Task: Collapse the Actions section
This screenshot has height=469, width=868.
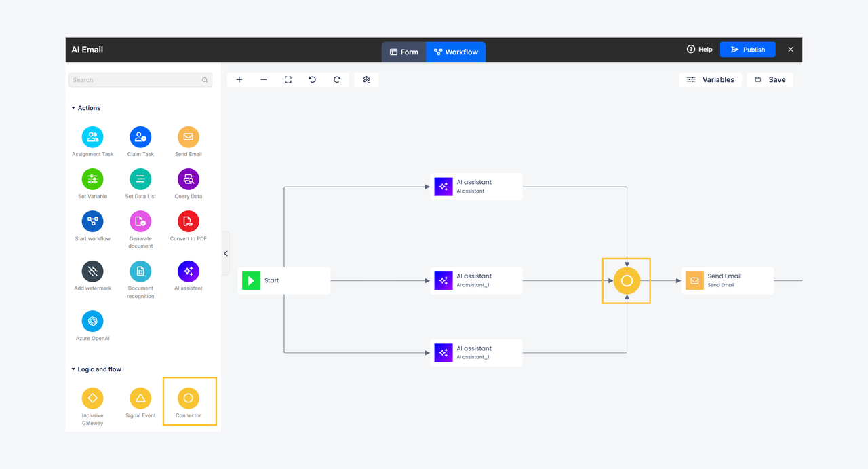Action: click(73, 108)
